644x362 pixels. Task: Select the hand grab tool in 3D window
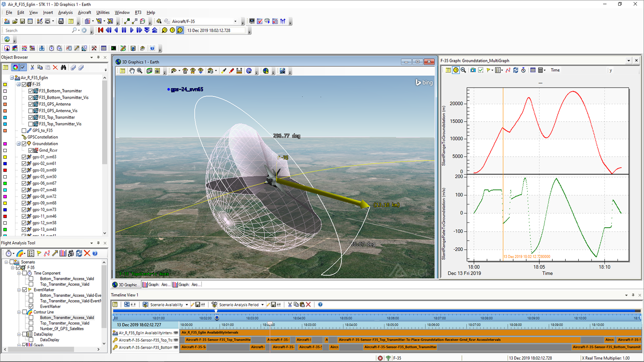[132, 71]
